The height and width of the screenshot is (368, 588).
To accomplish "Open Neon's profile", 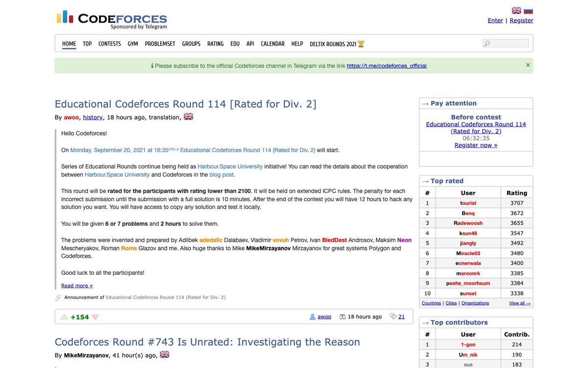I will 404,240.
